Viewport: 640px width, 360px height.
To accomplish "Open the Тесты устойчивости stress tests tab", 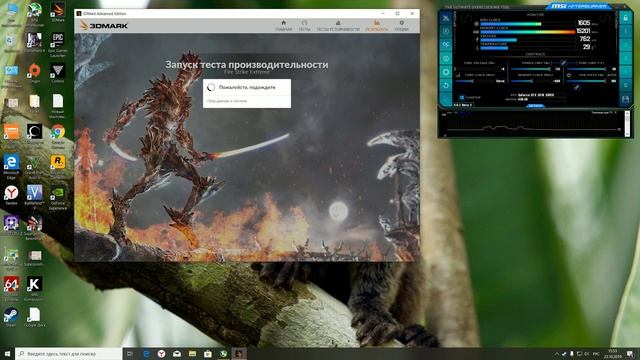I will coord(338,26).
